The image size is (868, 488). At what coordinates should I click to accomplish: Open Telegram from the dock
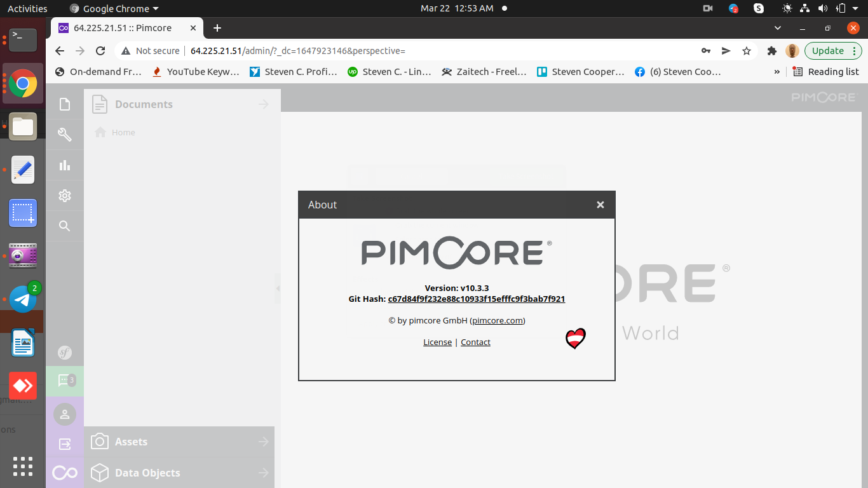22,299
